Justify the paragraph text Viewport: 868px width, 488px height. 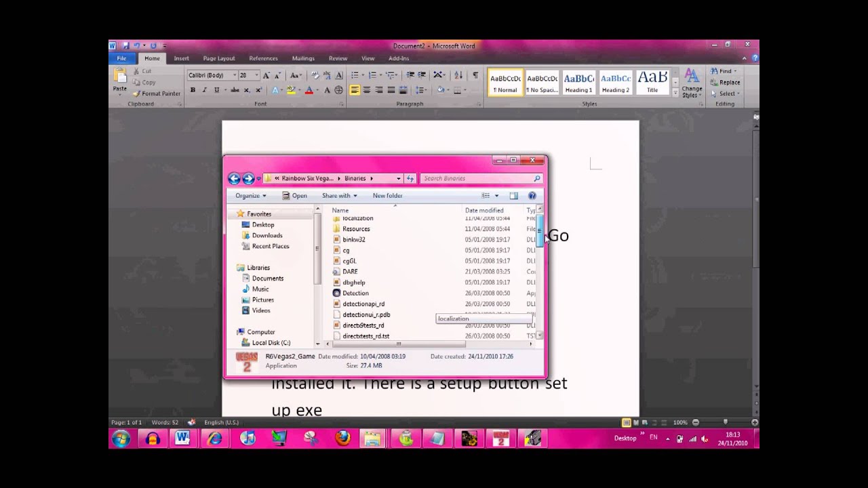pos(391,90)
